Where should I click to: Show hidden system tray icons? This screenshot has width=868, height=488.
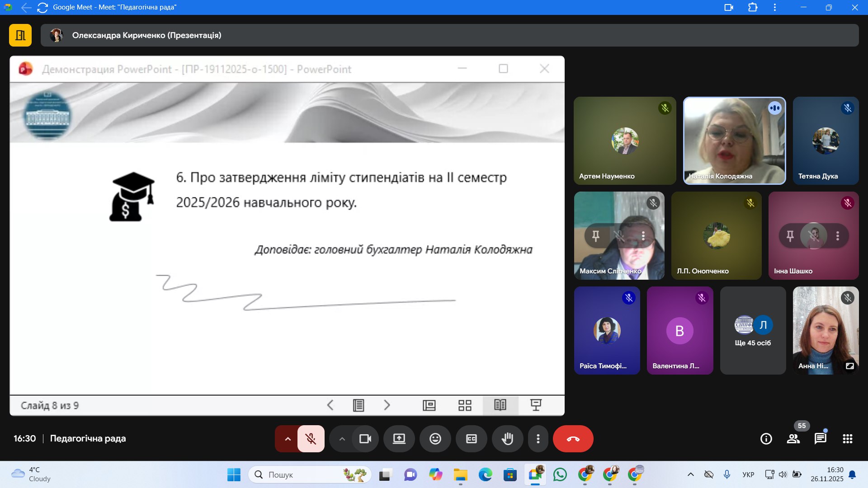pos(690,474)
